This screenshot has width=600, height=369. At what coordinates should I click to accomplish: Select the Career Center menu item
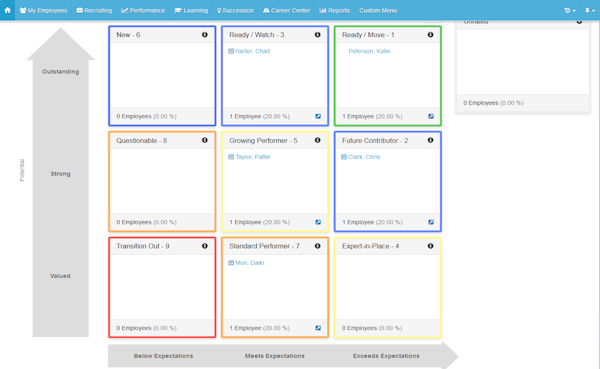click(x=287, y=10)
